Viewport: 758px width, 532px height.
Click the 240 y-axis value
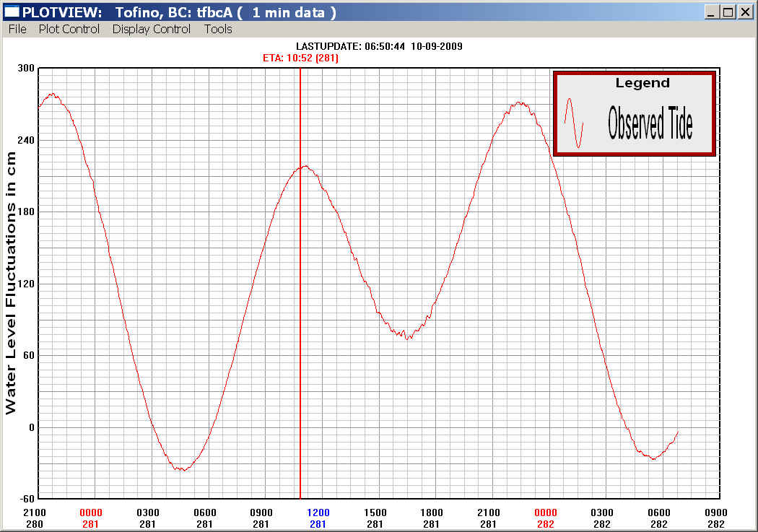[26, 140]
